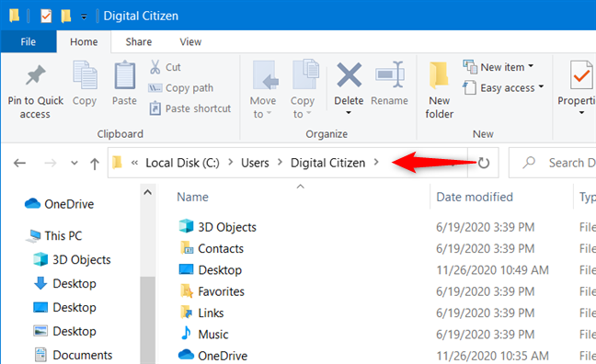Expand chevron after Local Disk (C:)
596x364 pixels.
point(230,163)
